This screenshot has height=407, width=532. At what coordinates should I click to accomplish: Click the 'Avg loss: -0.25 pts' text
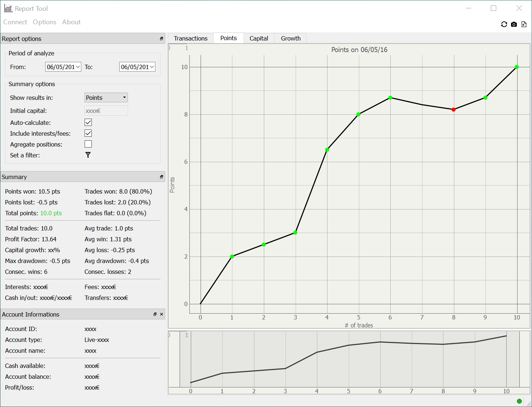[x=110, y=250]
